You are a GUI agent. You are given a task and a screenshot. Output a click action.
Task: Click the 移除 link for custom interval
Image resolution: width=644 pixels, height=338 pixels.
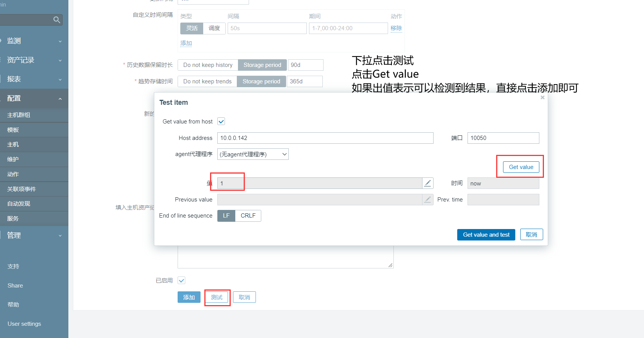click(x=396, y=28)
